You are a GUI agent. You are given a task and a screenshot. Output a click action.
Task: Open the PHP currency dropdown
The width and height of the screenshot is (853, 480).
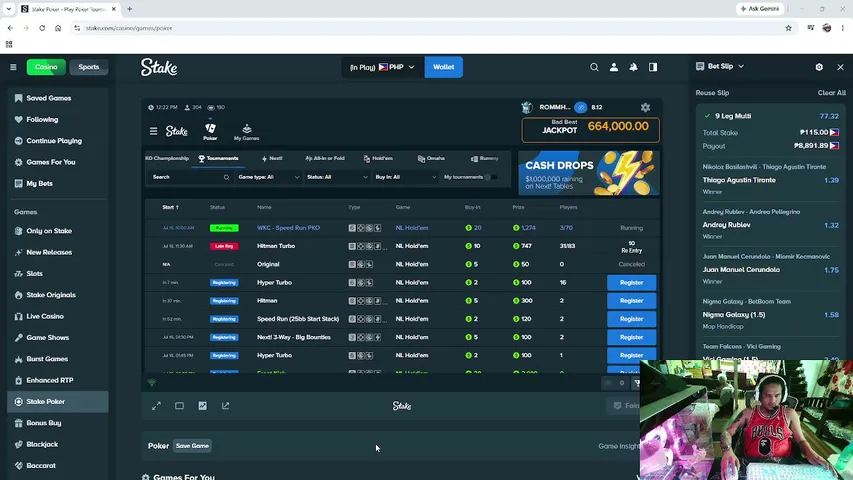tap(381, 67)
